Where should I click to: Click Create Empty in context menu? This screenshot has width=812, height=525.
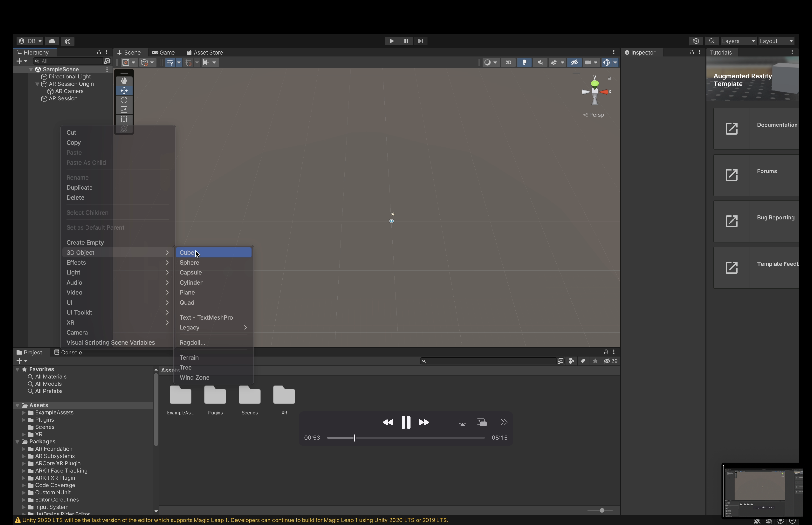[85, 242]
